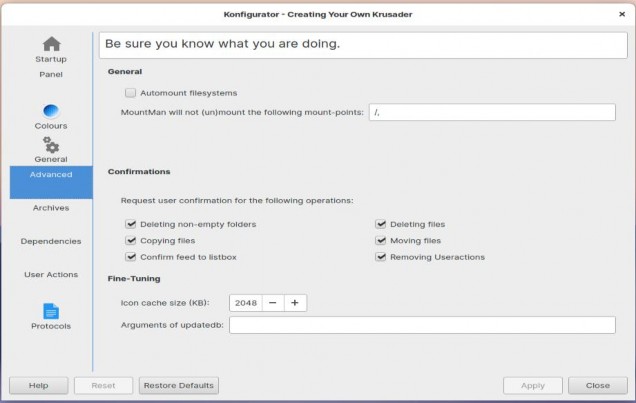Click the General gears icon in the sidebar
This screenshot has height=403, width=636.
tap(51, 145)
